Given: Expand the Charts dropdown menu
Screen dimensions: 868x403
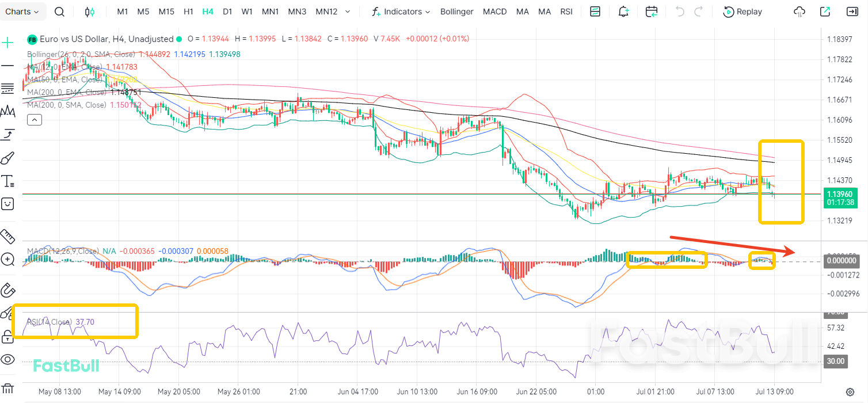Looking at the screenshot, I should click(x=22, y=12).
